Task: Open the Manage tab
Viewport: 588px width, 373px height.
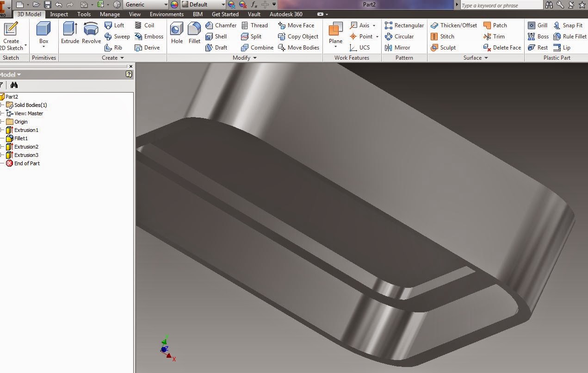Action: [x=110, y=14]
